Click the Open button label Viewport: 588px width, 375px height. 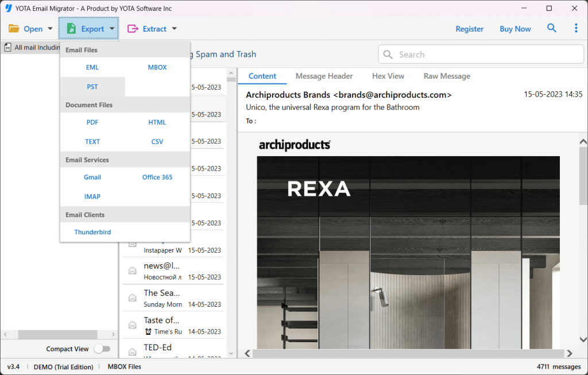(x=33, y=29)
